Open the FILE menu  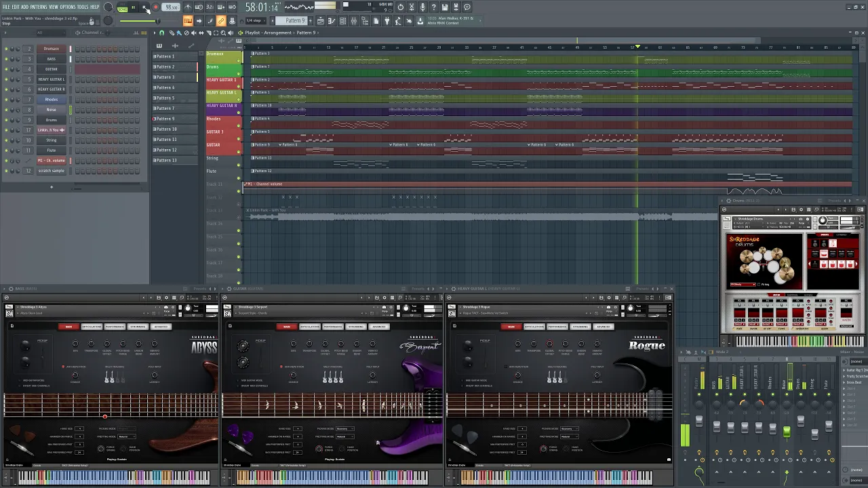[6, 7]
